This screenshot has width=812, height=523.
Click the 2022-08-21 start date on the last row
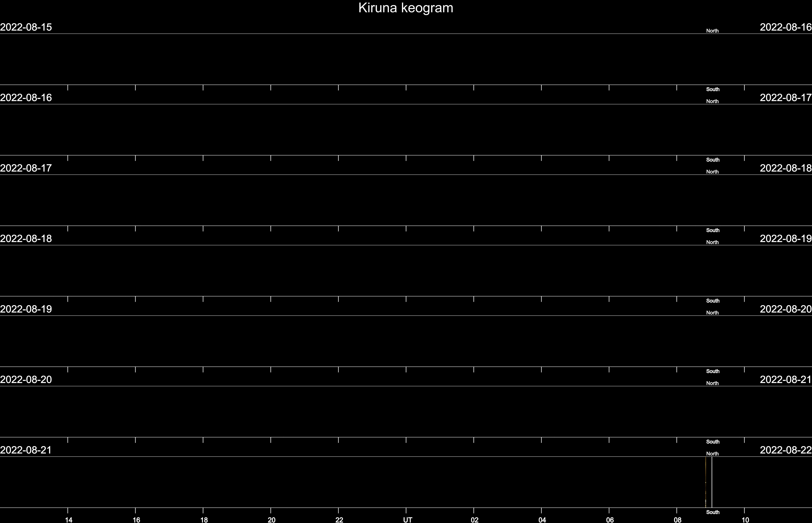(26, 450)
